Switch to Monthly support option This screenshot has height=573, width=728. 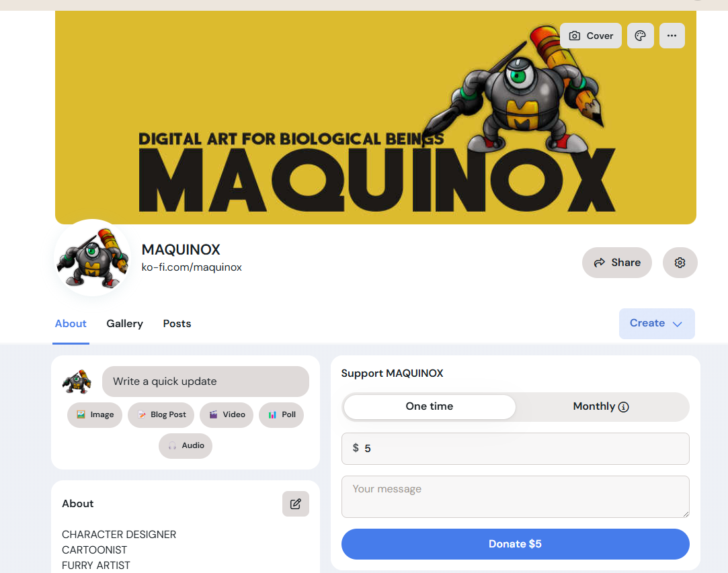click(601, 407)
